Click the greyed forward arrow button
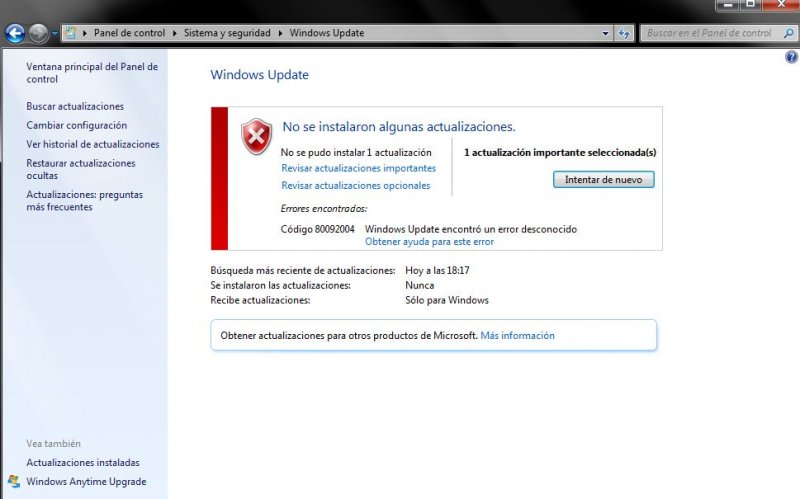Viewport: 800px width, 499px height. [x=38, y=34]
